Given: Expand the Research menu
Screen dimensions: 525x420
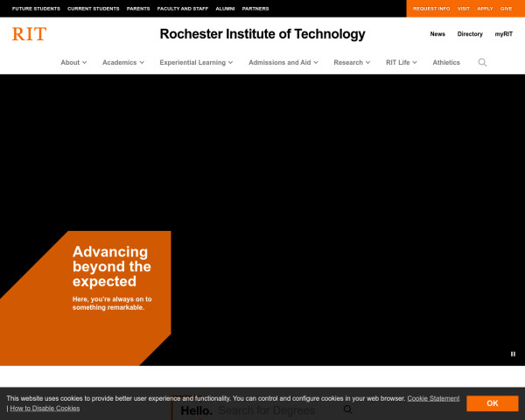Looking at the screenshot, I should coord(352,63).
